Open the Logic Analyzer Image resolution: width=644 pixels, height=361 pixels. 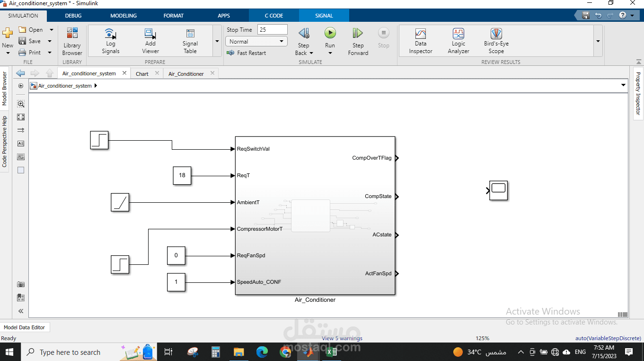coord(459,41)
